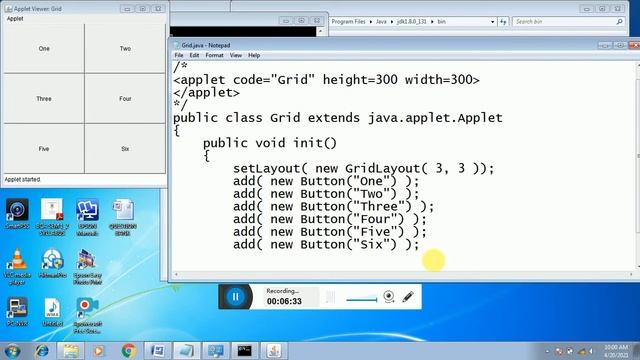Place cursor on the applet code tag line
Viewport: 640px width, 360px height.
[326, 80]
